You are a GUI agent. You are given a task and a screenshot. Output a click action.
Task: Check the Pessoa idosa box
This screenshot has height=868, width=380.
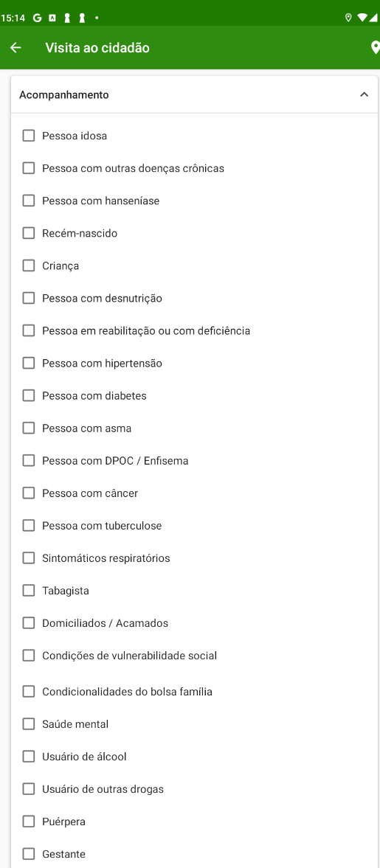click(x=28, y=136)
